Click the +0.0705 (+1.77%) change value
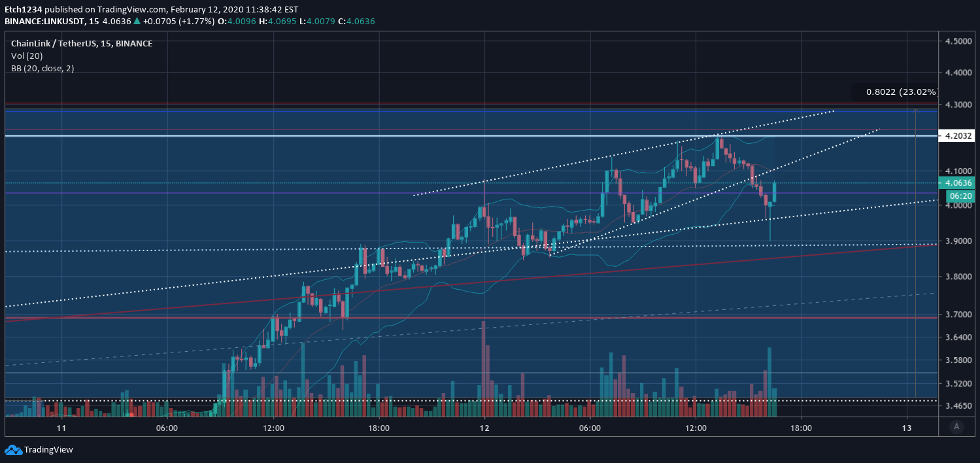The image size is (980, 463). point(178,21)
